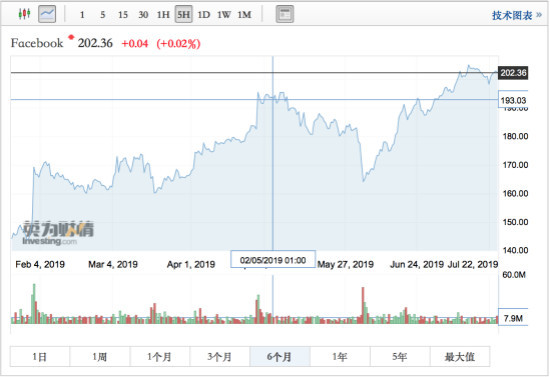Click the 180.00 price axis label
Viewport: 550px width, 377px height.
[x=515, y=136]
